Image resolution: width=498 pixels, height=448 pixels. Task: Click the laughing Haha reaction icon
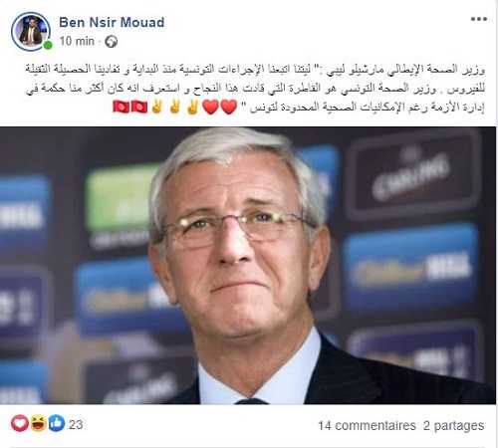(38, 423)
